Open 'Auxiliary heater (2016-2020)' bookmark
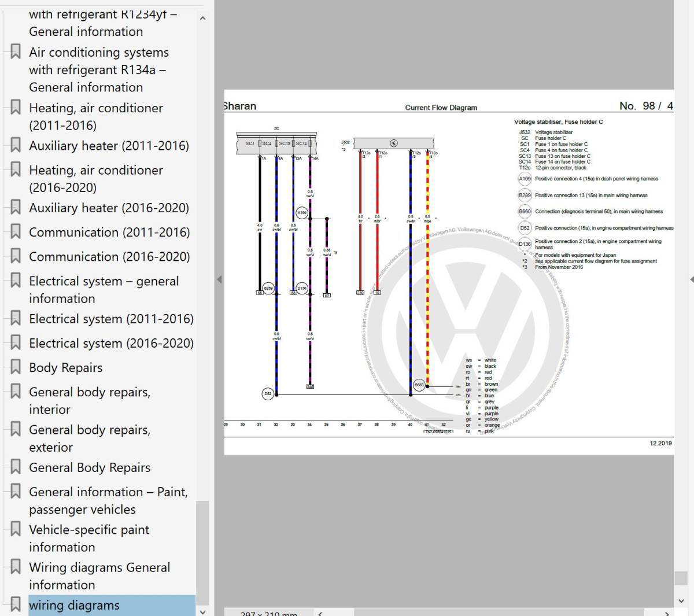 109,208
